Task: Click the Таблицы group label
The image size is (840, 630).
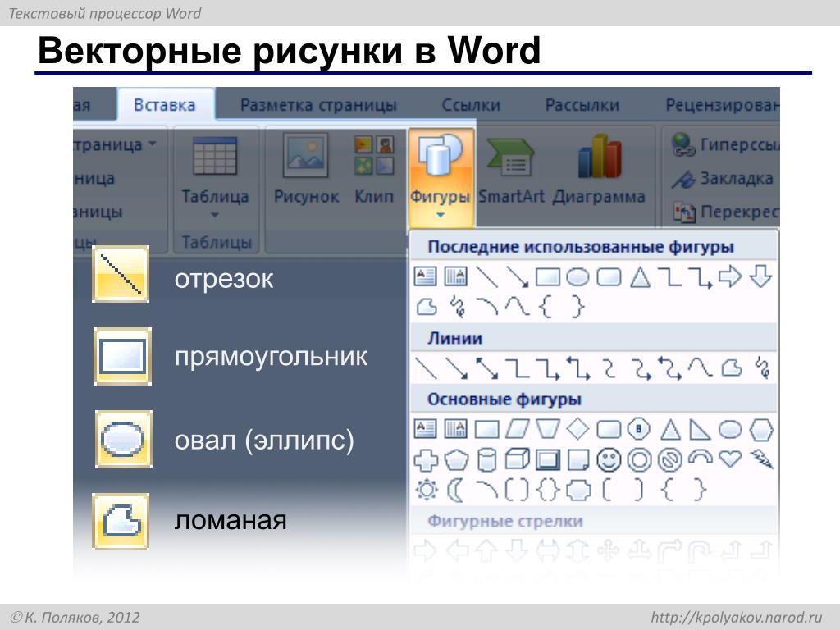Action: (217, 242)
